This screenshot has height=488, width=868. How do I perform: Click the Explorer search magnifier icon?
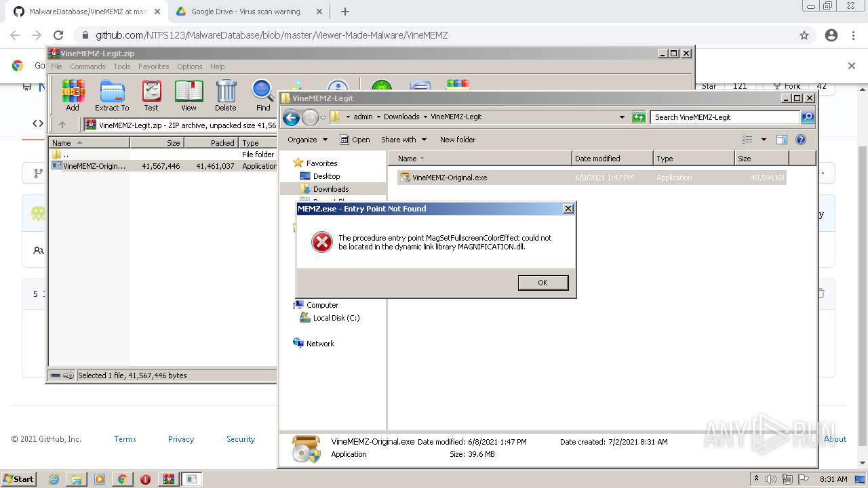coord(807,117)
